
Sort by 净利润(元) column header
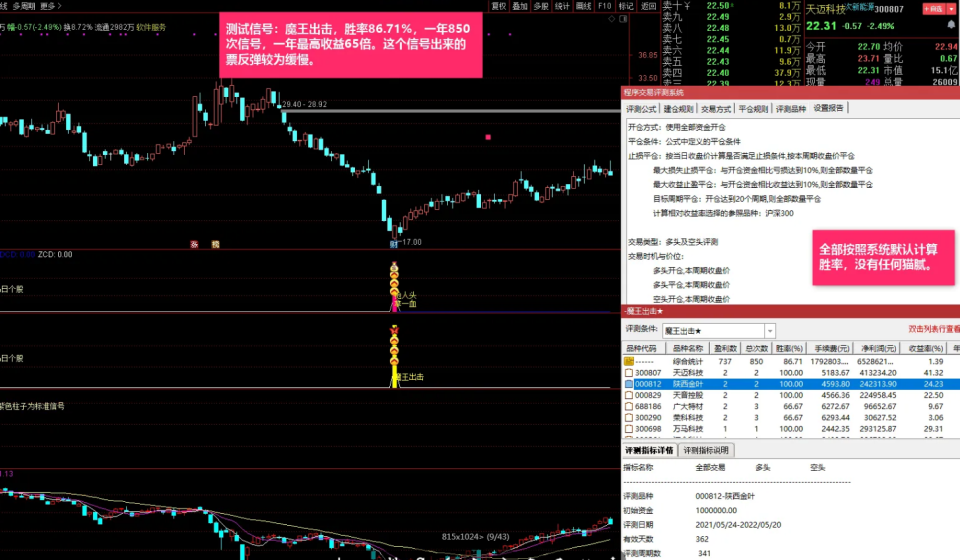tap(878, 348)
